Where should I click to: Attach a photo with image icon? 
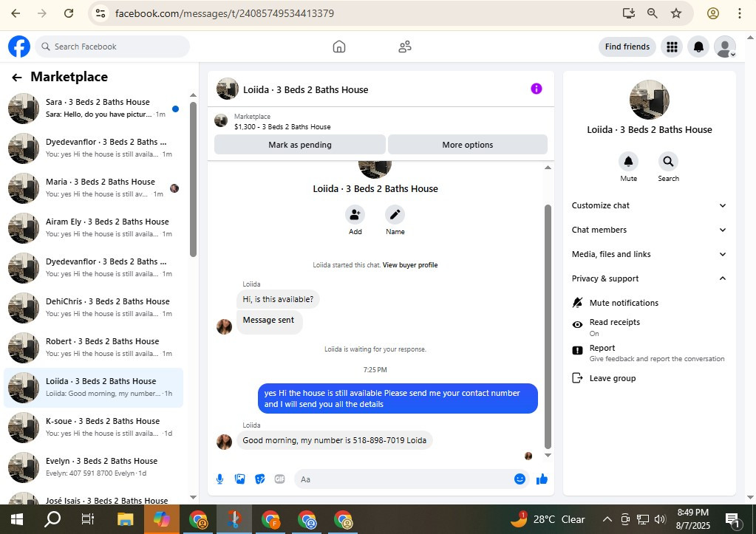[x=239, y=479]
